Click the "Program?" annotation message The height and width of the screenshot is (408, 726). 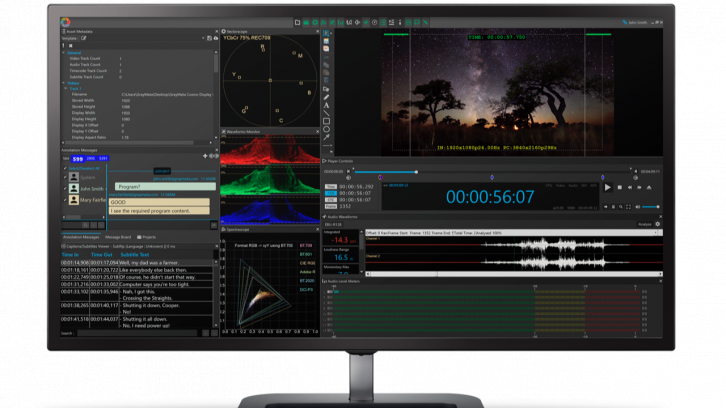click(165, 187)
